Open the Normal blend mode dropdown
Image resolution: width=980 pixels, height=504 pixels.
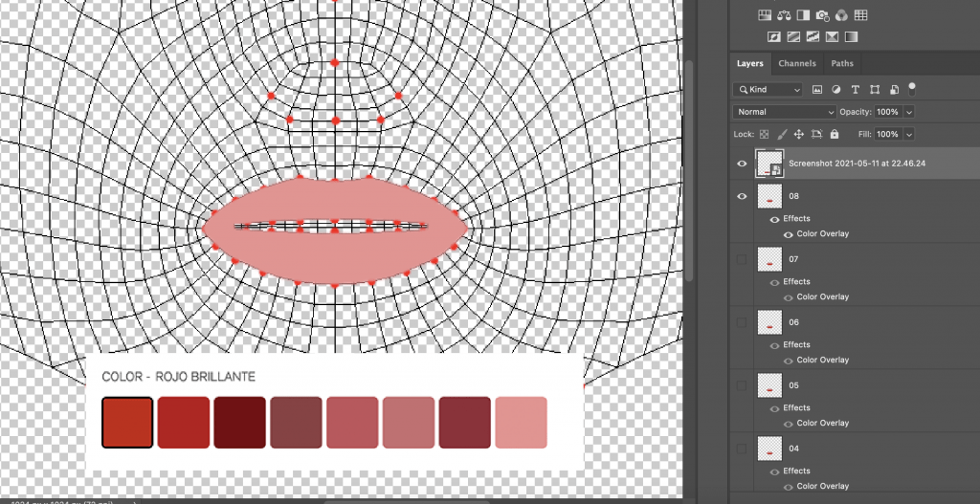pyautogui.click(x=785, y=112)
